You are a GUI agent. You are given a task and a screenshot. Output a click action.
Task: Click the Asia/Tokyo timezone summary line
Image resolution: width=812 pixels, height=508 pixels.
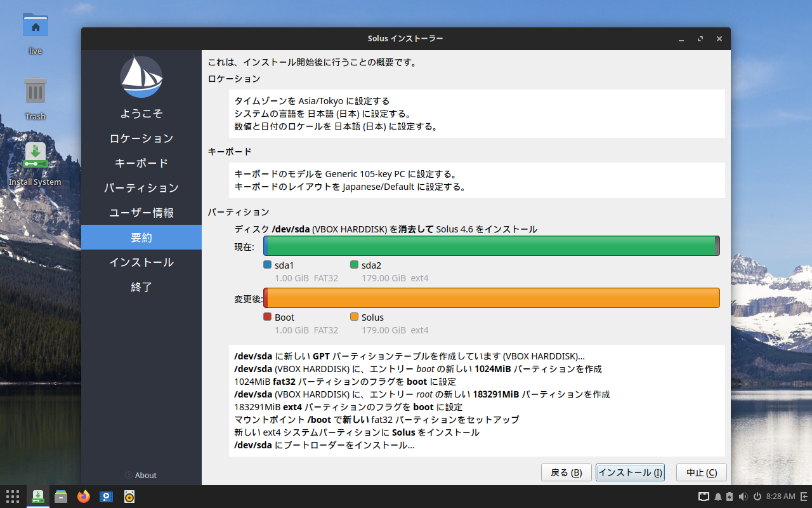point(312,101)
